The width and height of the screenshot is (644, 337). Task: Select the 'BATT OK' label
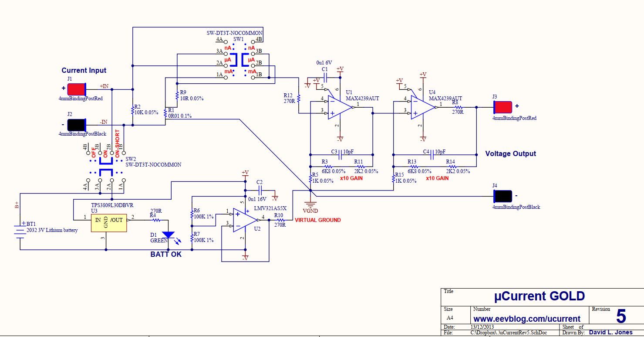pos(166,254)
